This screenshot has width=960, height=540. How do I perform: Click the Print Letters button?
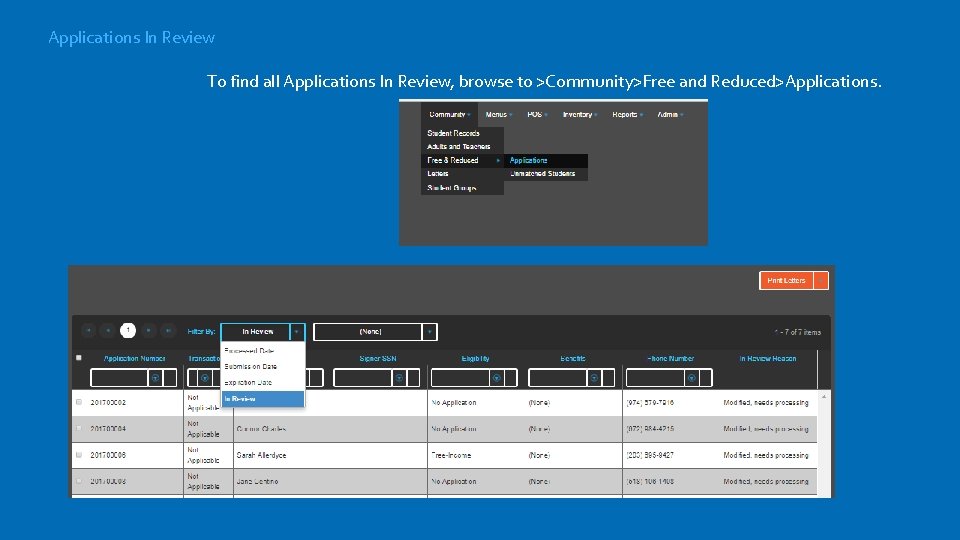click(786, 280)
